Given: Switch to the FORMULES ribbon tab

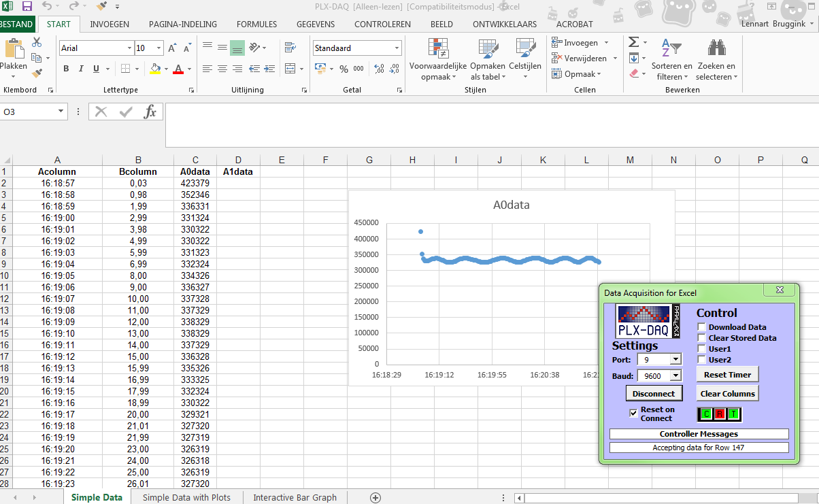Looking at the screenshot, I should 256,24.
